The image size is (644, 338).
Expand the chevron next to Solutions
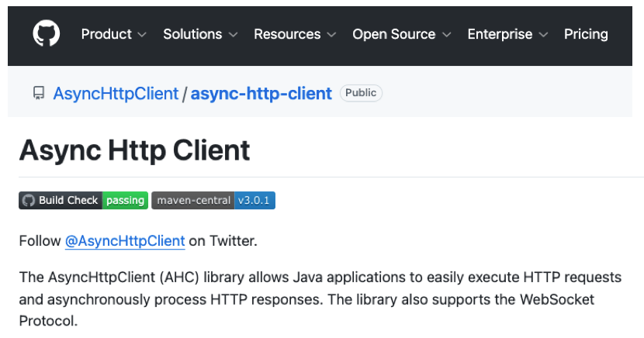click(x=234, y=35)
